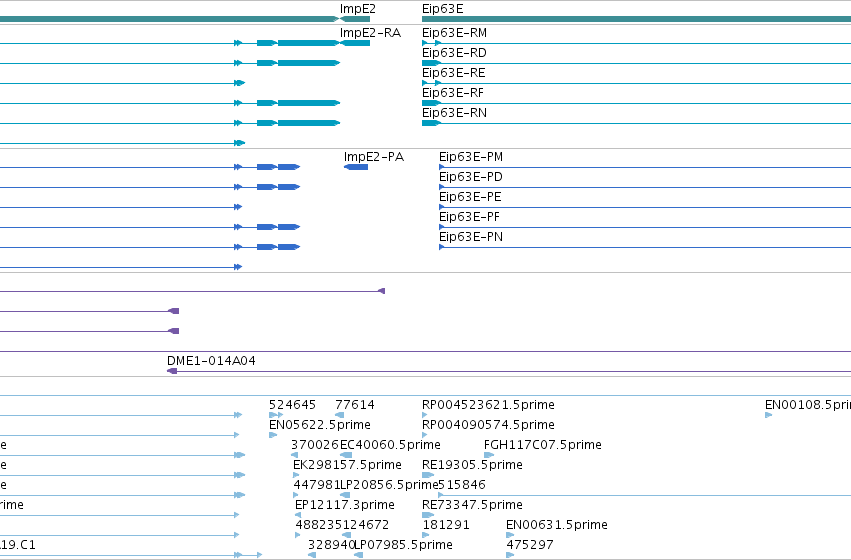Screen dimensions: 851x560
Task: Click the Eip63E-RE transcript label
Action: [454, 73]
